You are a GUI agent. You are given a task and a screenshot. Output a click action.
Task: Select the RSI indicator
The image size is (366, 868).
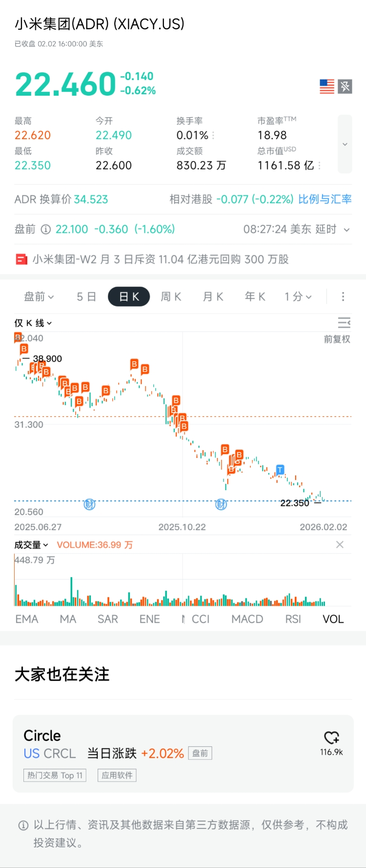(x=293, y=619)
